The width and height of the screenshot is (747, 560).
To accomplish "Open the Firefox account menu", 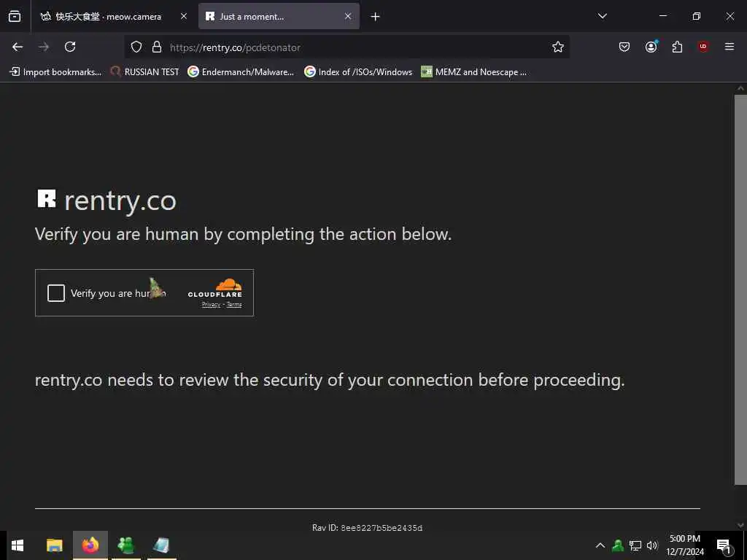I will pos(651,47).
